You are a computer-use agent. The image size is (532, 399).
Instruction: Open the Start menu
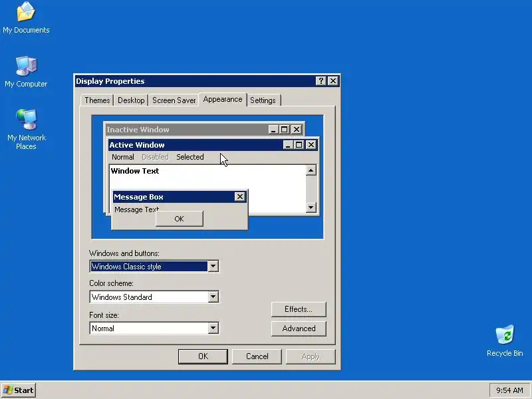pyautogui.click(x=19, y=390)
